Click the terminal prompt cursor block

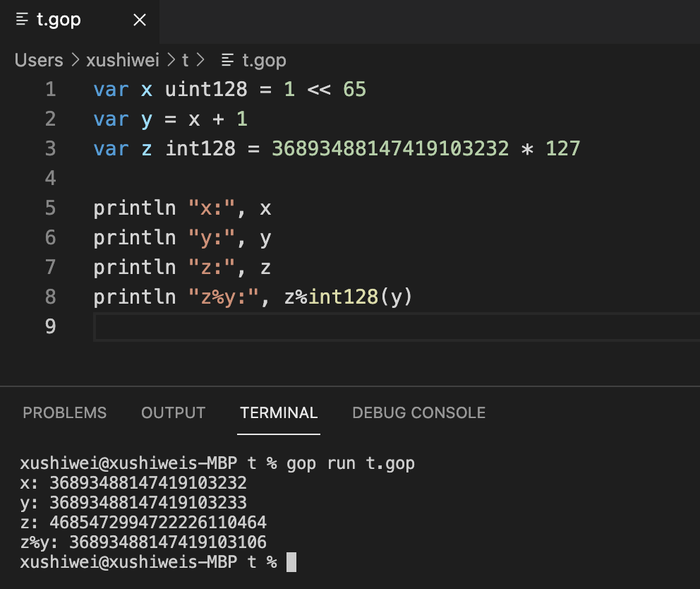coord(291,561)
